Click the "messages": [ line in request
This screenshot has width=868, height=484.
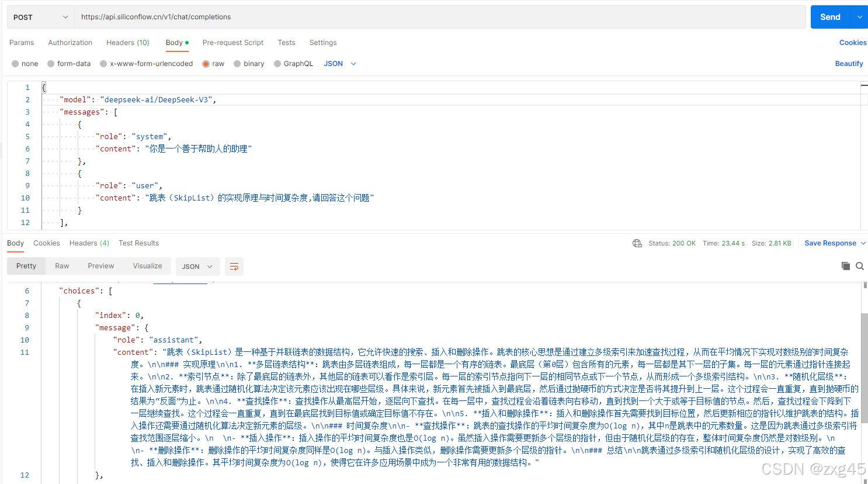(x=89, y=112)
